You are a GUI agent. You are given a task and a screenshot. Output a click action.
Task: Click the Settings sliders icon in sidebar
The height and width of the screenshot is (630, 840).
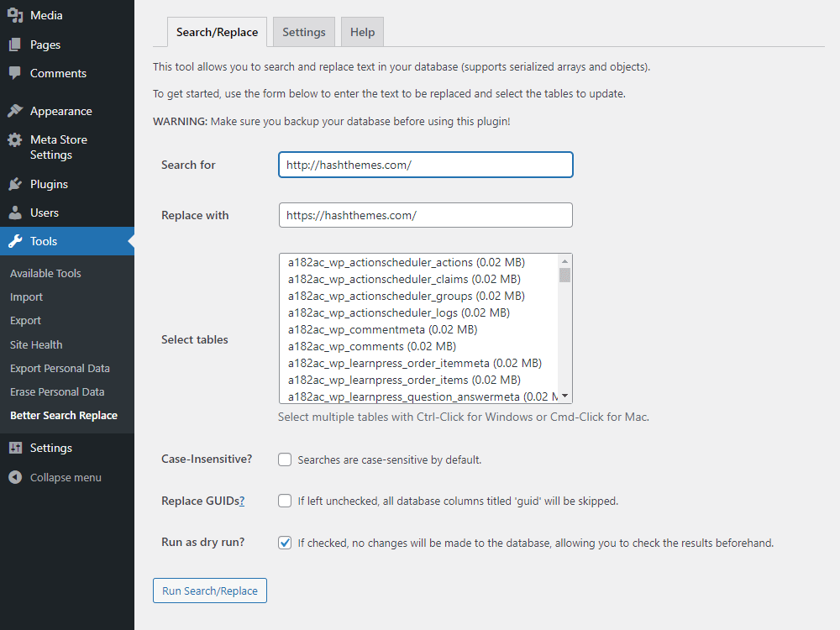point(15,448)
